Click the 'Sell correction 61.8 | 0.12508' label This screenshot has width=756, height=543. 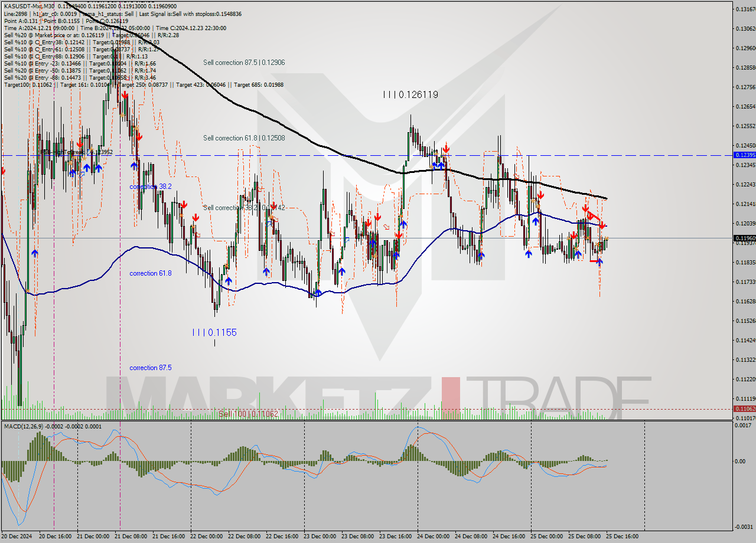[244, 138]
